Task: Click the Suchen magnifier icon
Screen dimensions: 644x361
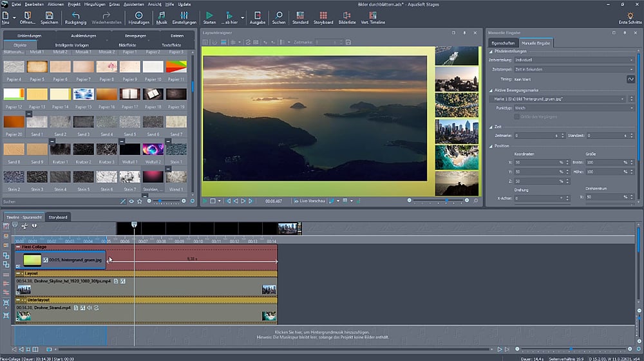Action: [278, 15]
